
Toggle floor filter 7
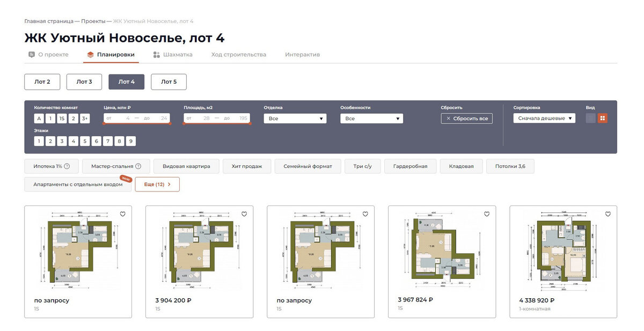(x=108, y=141)
